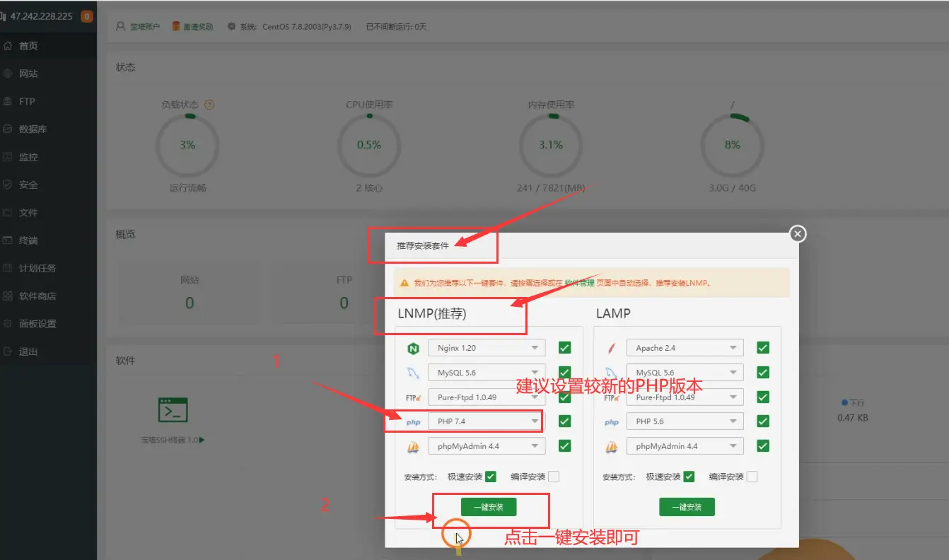Open the 宝塔SSH终端 terminal icon
Image resolution: width=949 pixels, height=560 pixels.
(x=173, y=410)
